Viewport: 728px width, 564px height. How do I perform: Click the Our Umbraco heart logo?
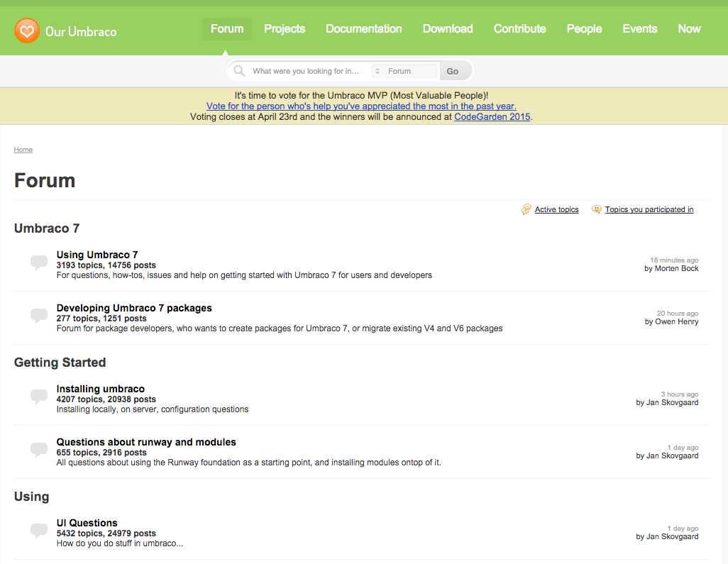(x=27, y=31)
